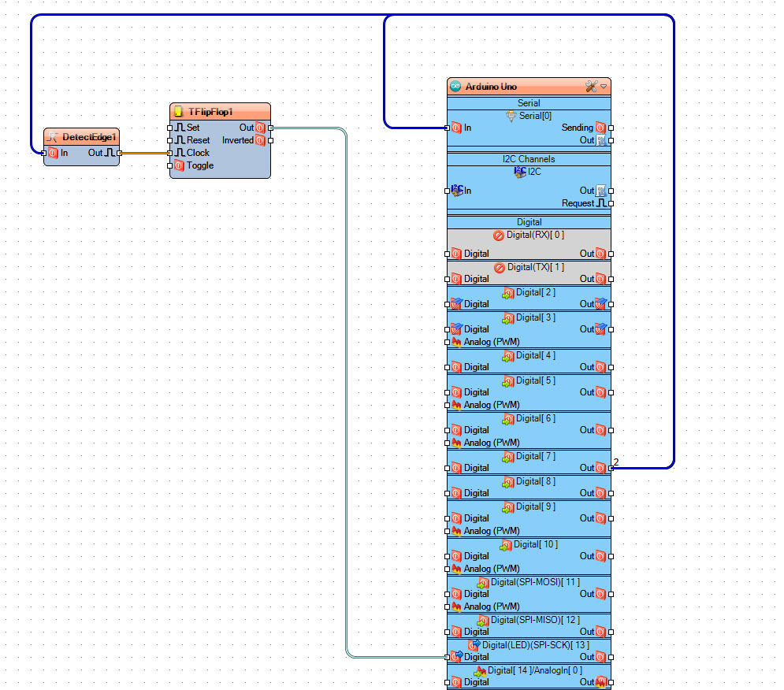784x690 pixels.
Task: Select the Digital(SPI-MOSI)[ 11 ] channel label
Action: [x=535, y=583]
